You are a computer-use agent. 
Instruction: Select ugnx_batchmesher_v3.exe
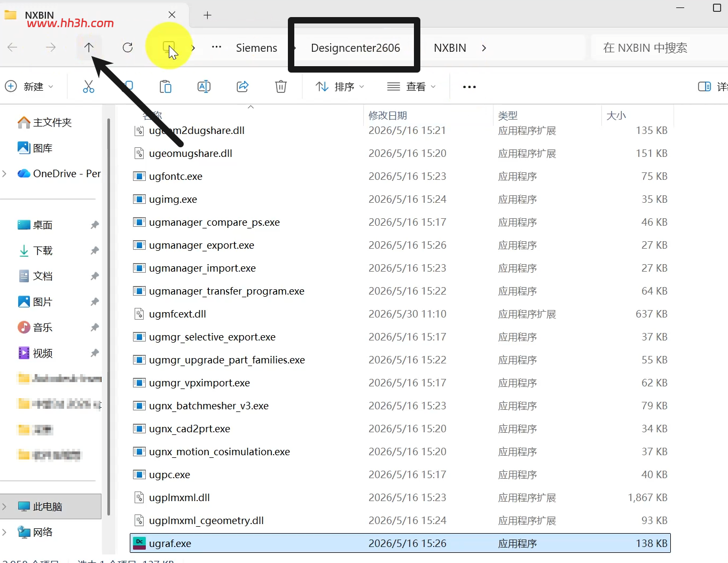pos(400,406)
